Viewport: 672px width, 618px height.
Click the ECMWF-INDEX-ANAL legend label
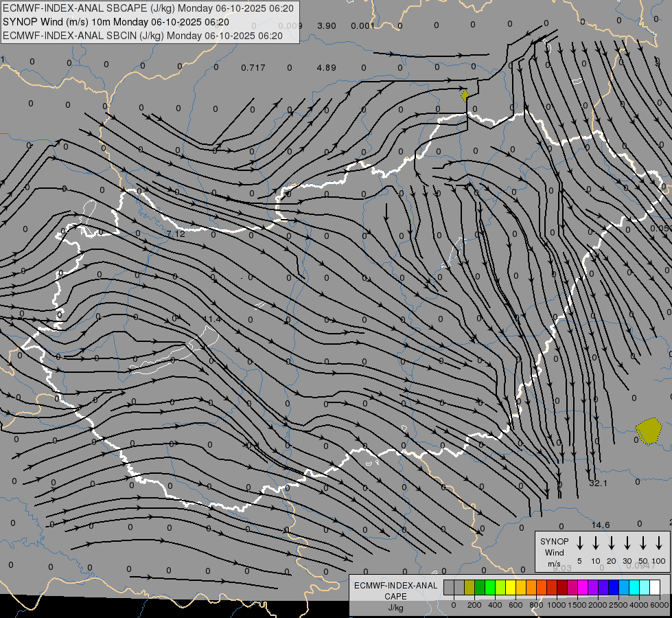[x=396, y=586]
